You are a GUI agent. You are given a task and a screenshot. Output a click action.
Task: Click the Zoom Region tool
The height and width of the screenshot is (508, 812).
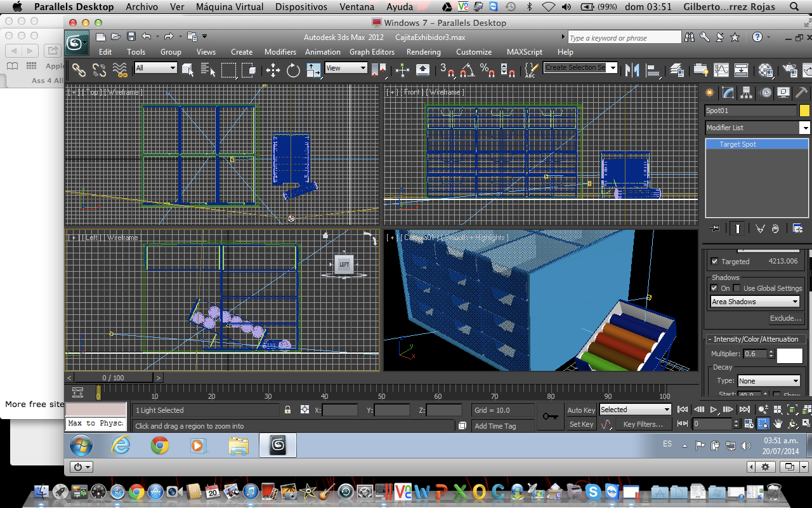tap(763, 424)
